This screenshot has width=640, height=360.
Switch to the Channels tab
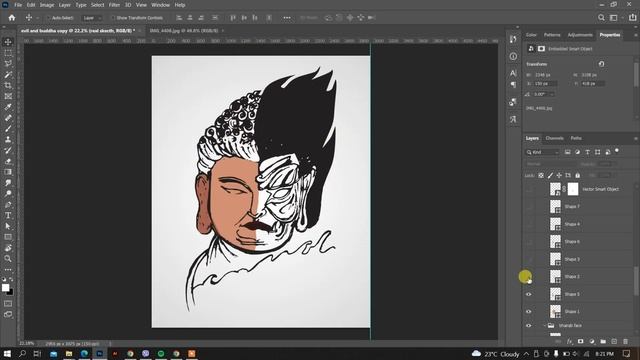554,138
